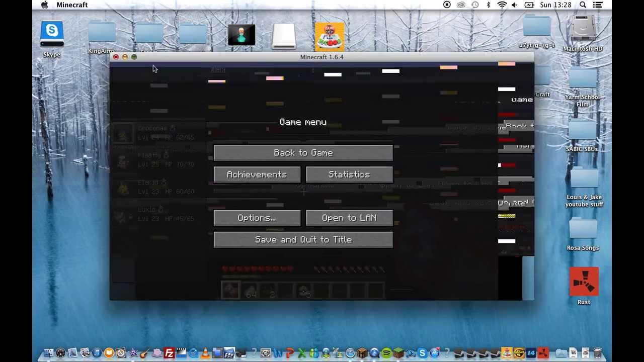Open iMovie from the Dock

[133, 353]
